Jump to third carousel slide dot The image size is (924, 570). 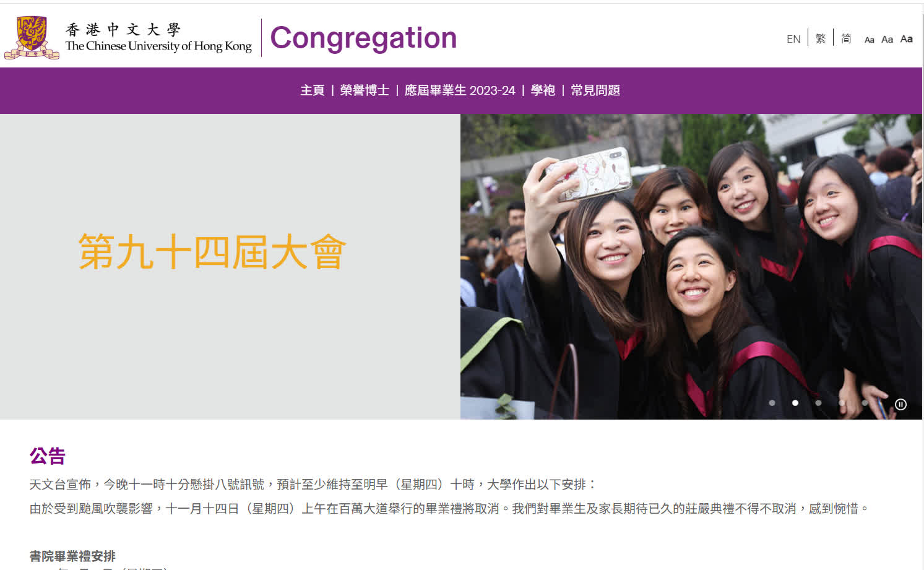point(818,403)
